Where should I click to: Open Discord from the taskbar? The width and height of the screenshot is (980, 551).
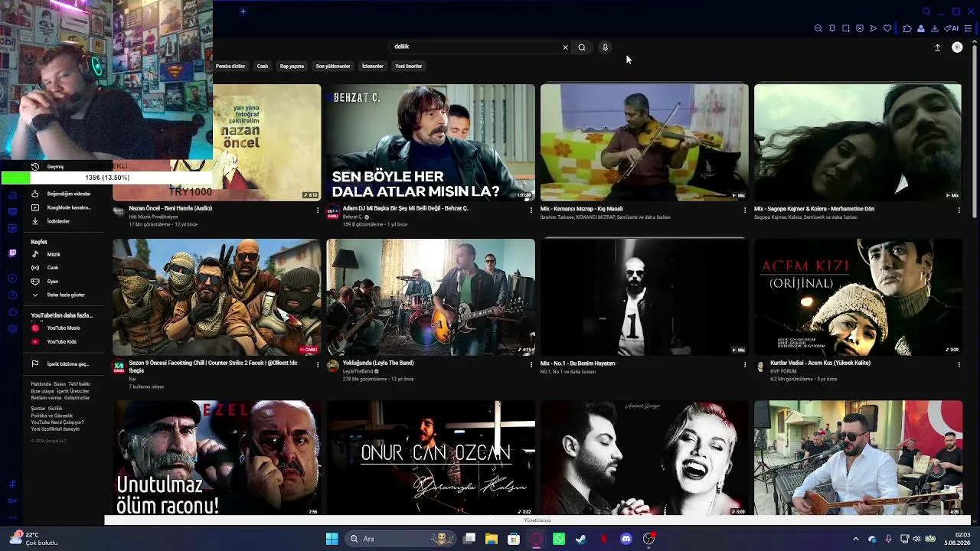[626, 539]
